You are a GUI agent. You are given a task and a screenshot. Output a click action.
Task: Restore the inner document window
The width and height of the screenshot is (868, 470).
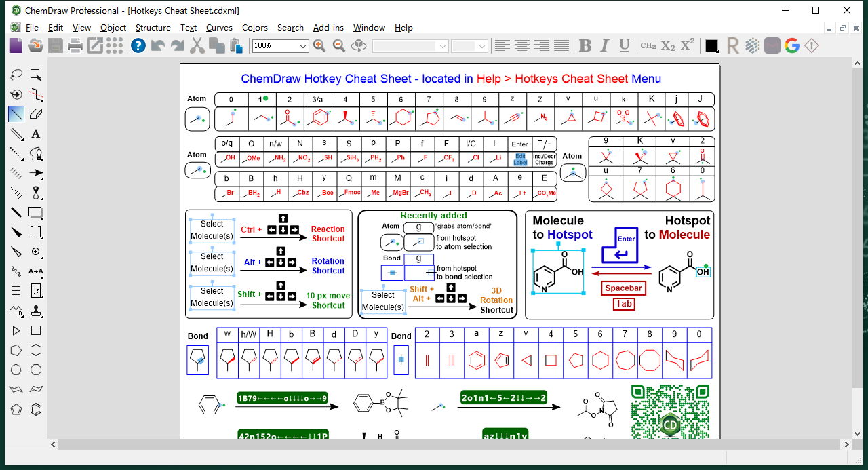coord(842,28)
